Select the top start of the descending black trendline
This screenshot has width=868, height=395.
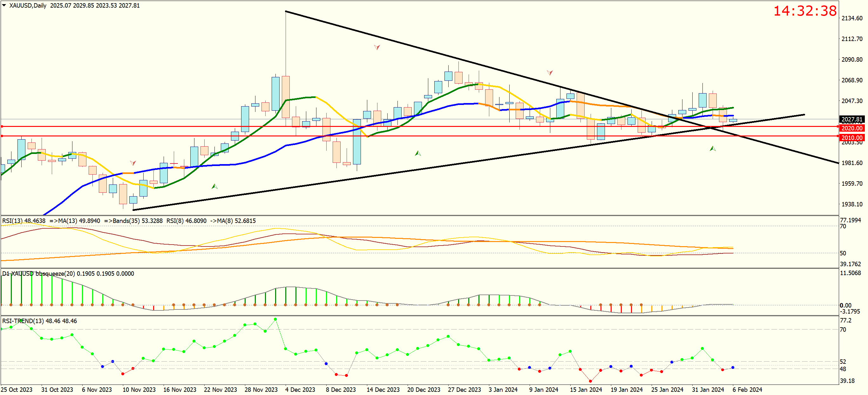click(x=286, y=12)
